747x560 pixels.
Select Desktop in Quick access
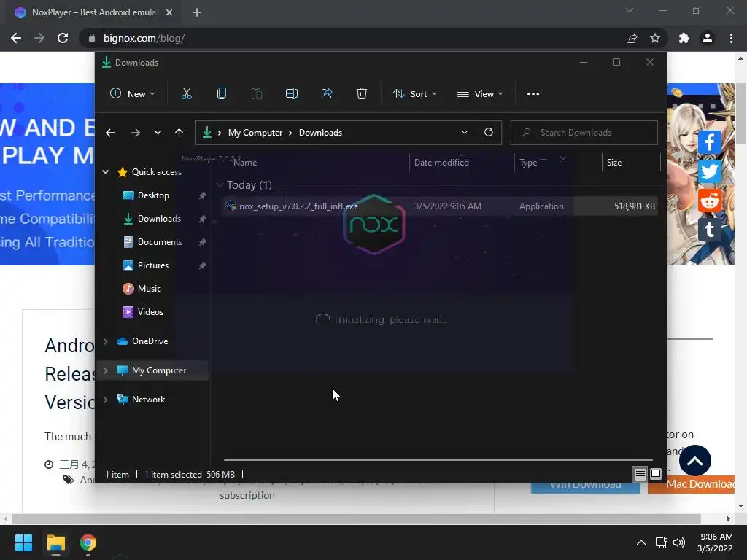pyautogui.click(x=153, y=195)
